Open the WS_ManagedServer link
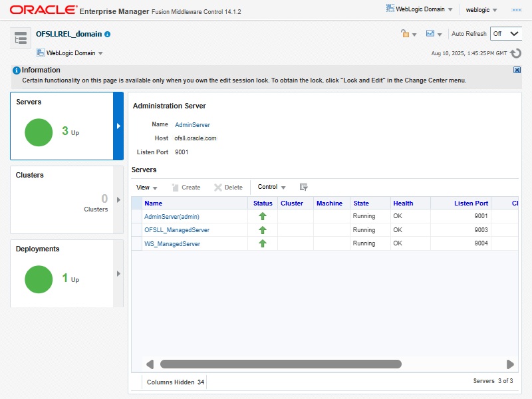 (x=172, y=244)
